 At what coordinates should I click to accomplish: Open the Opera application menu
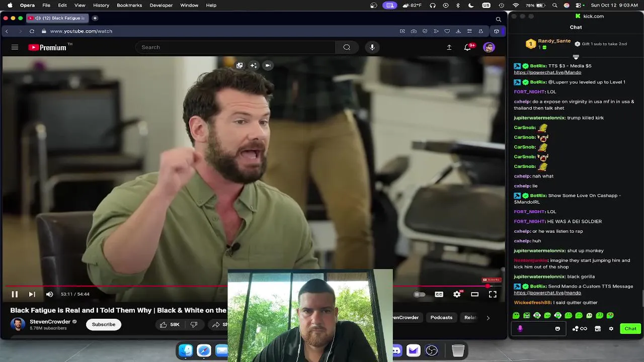point(27,5)
